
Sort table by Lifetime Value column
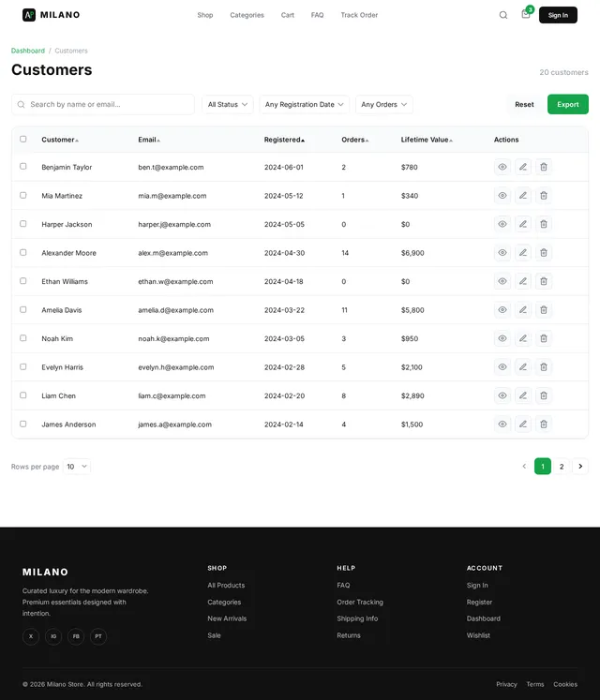[x=427, y=140]
